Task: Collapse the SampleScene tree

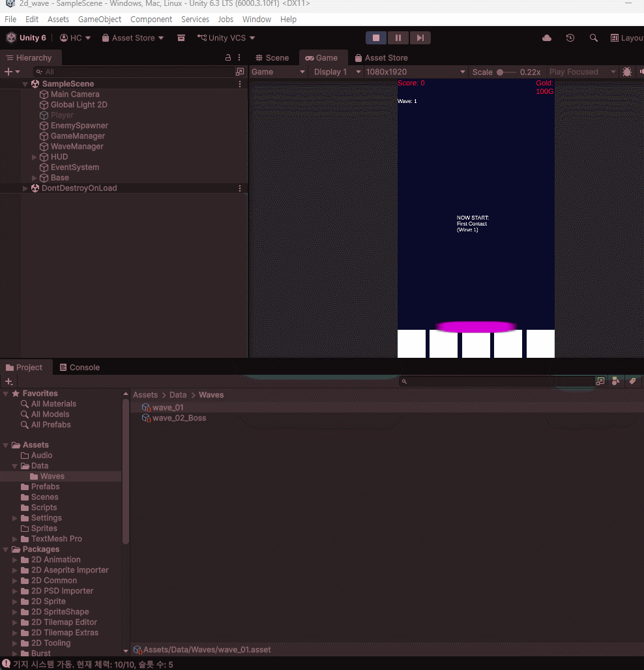Action: [25, 84]
